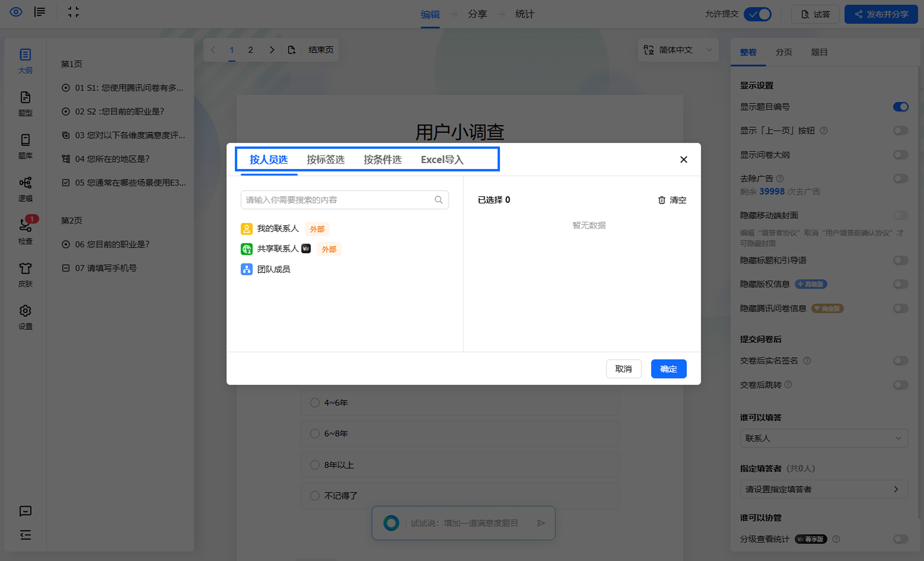Go to the 分享 step
Viewport: 924px width, 561px height.
click(477, 14)
